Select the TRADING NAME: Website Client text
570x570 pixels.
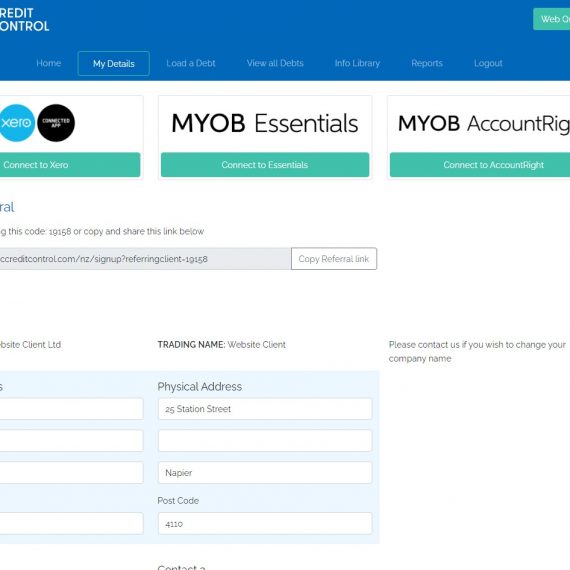[221, 345]
